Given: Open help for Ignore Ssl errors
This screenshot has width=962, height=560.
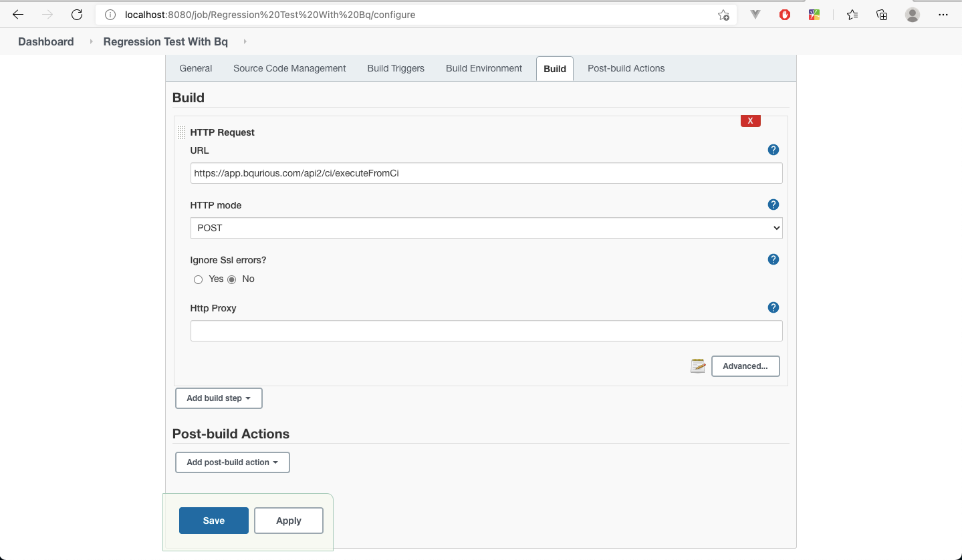Looking at the screenshot, I should coord(773,259).
